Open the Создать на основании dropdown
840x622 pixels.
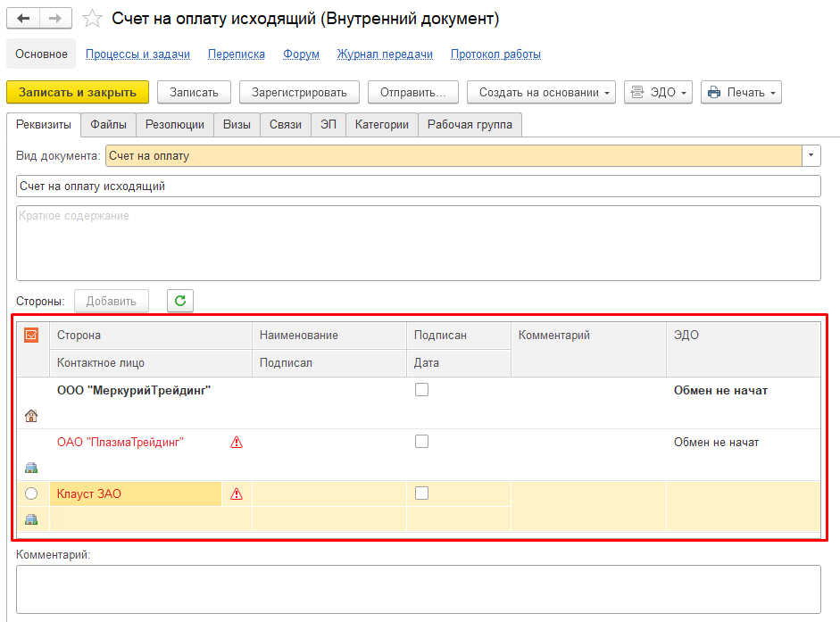(x=541, y=92)
